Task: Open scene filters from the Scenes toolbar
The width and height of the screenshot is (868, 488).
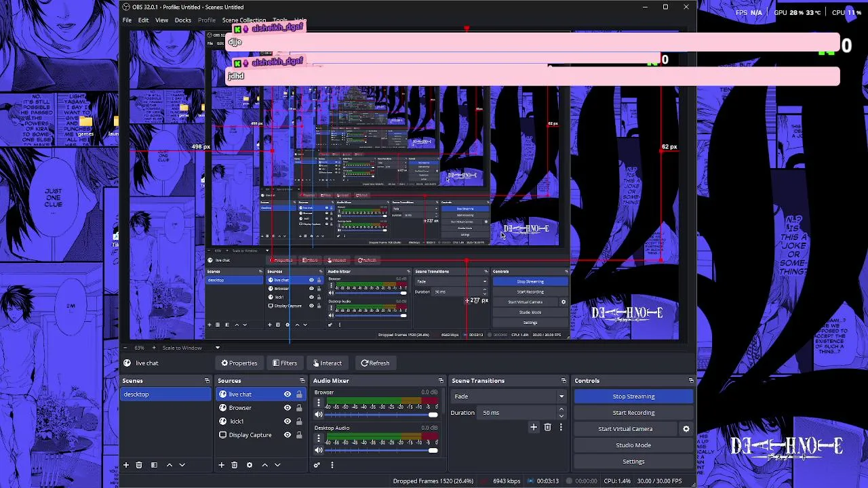Action: click(154, 465)
